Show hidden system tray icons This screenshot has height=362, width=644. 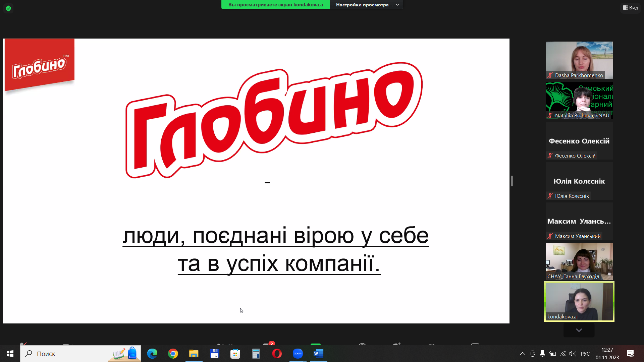pos(523,354)
